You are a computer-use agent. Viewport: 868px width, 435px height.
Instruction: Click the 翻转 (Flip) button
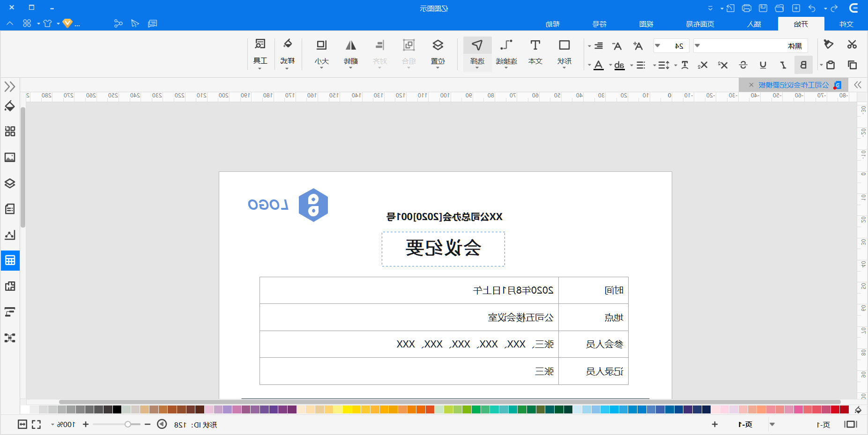(x=351, y=53)
